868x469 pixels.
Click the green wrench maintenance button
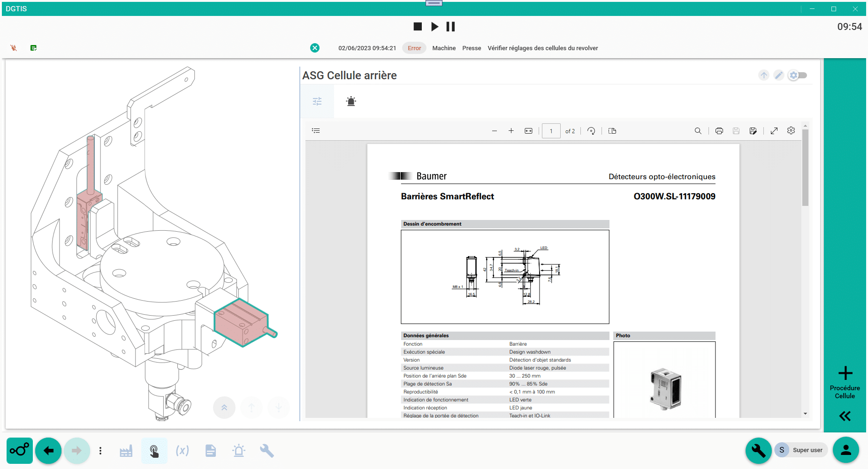point(758,450)
